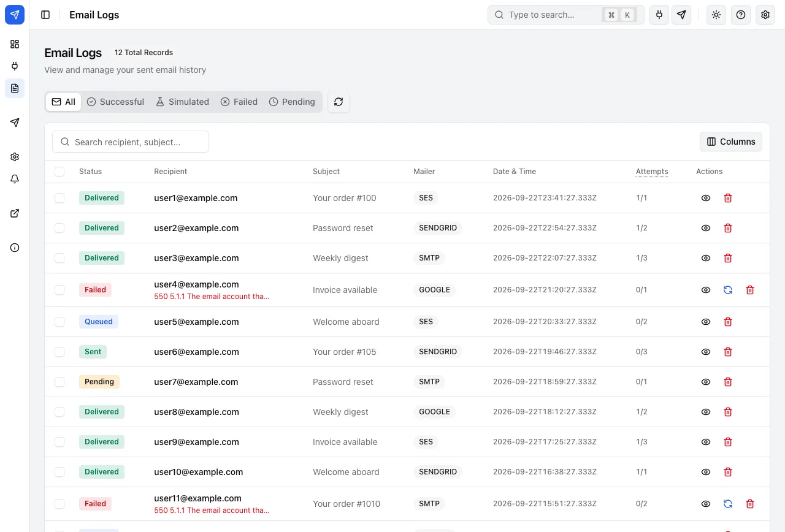Image resolution: width=785 pixels, height=532 pixels.
Task: View details of user5@example.com email
Action: pyautogui.click(x=706, y=322)
